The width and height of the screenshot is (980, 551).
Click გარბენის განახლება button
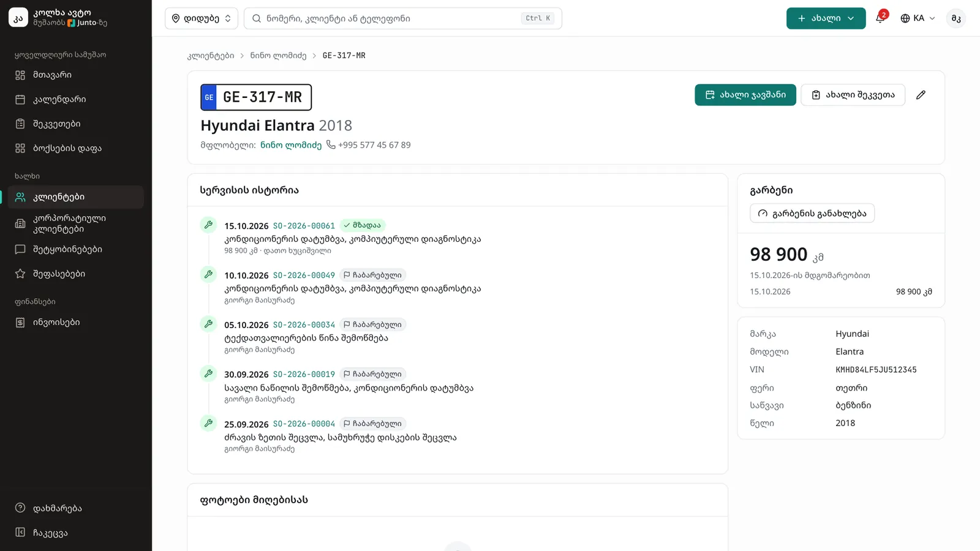(x=812, y=213)
